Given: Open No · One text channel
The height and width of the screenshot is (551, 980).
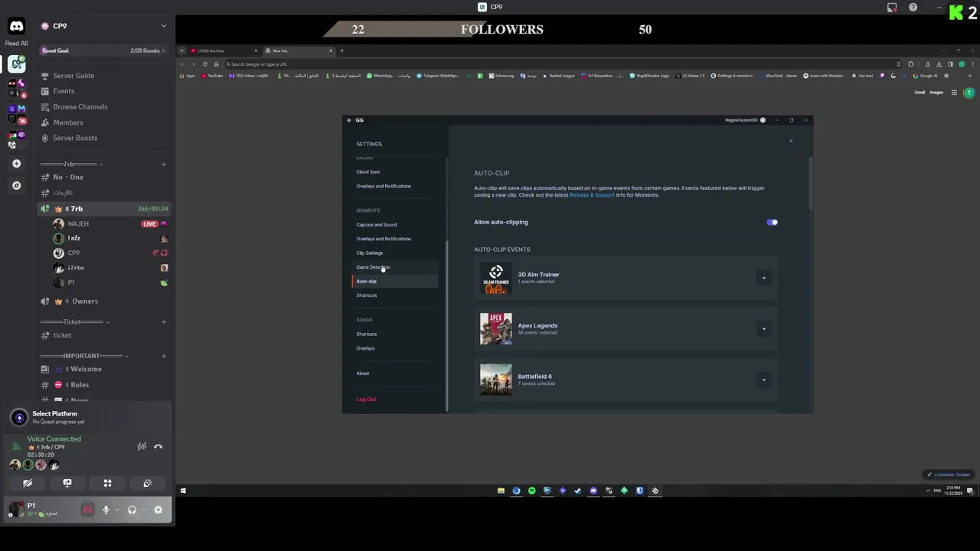Looking at the screenshot, I should click(x=68, y=178).
